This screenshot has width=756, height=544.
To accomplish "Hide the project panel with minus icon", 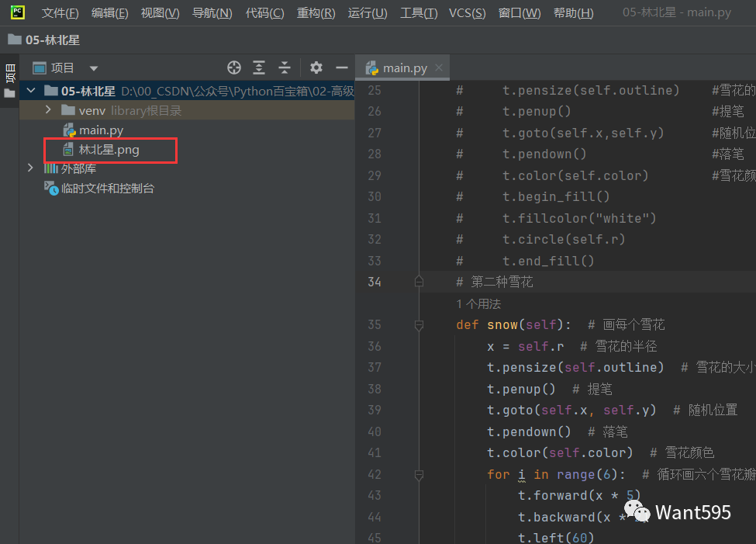I will (341, 68).
